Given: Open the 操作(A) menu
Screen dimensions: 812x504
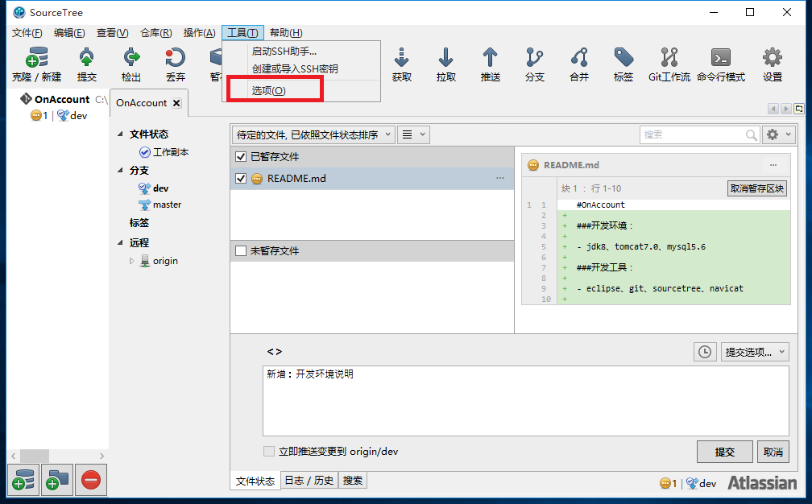Looking at the screenshot, I should (x=200, y=32).
